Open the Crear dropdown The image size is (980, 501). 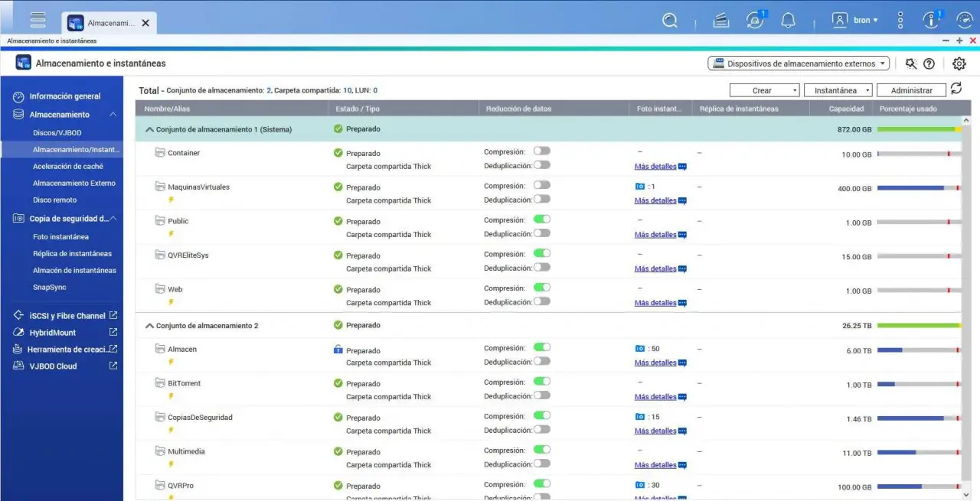pos(764,90)
